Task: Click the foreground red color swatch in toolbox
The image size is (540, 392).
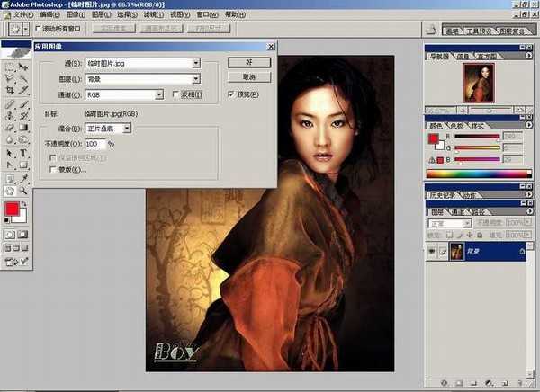Action: pos(12,209)
